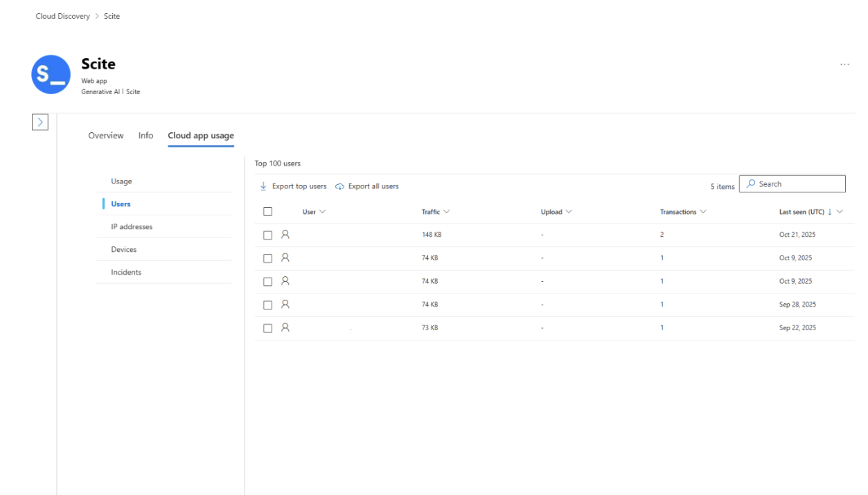This screenshot has height=495, width=868.
Task: Click the Scite breadcrumb item
Action: (x=112, y=16)
